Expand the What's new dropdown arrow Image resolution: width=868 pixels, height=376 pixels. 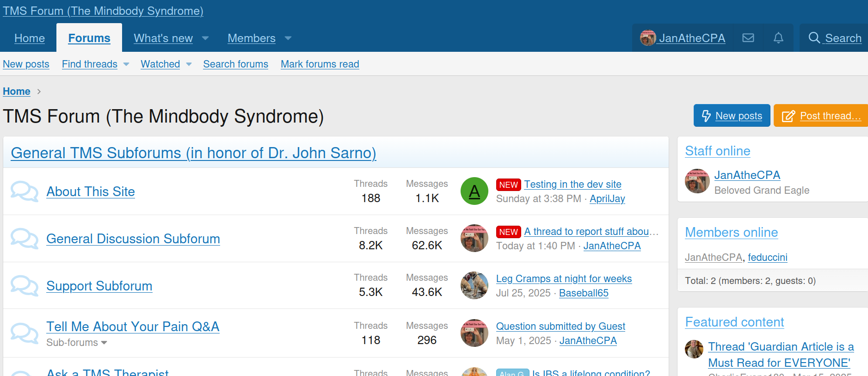(205, 38)
